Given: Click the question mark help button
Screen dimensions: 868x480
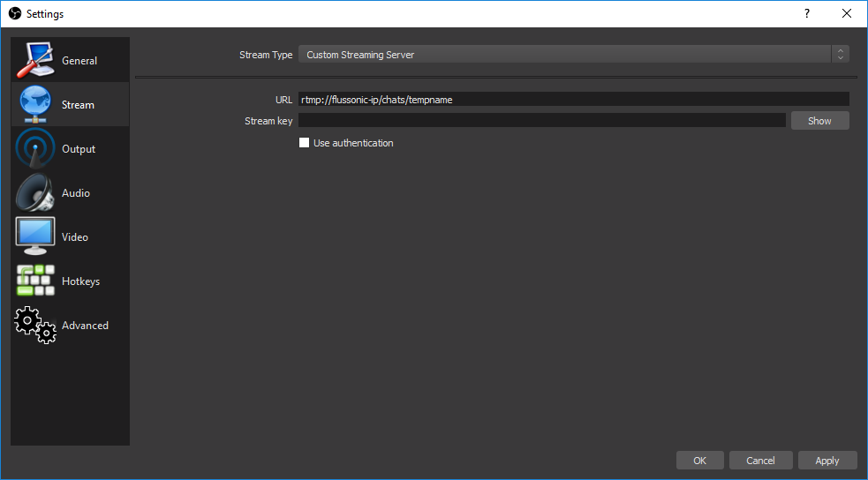Looking at the screenshot, I should pyautogui.click(x=806, y=14).
